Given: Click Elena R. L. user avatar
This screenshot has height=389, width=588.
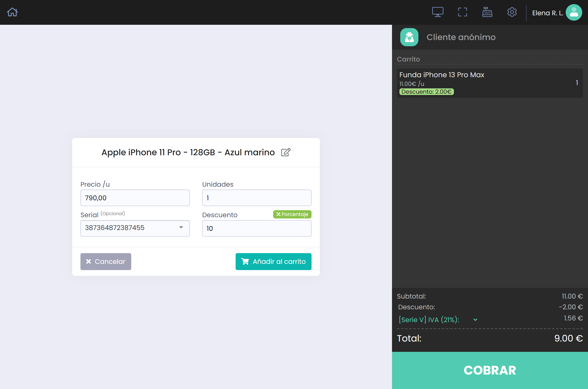Looking at the screenshot, I should (574, 12).
